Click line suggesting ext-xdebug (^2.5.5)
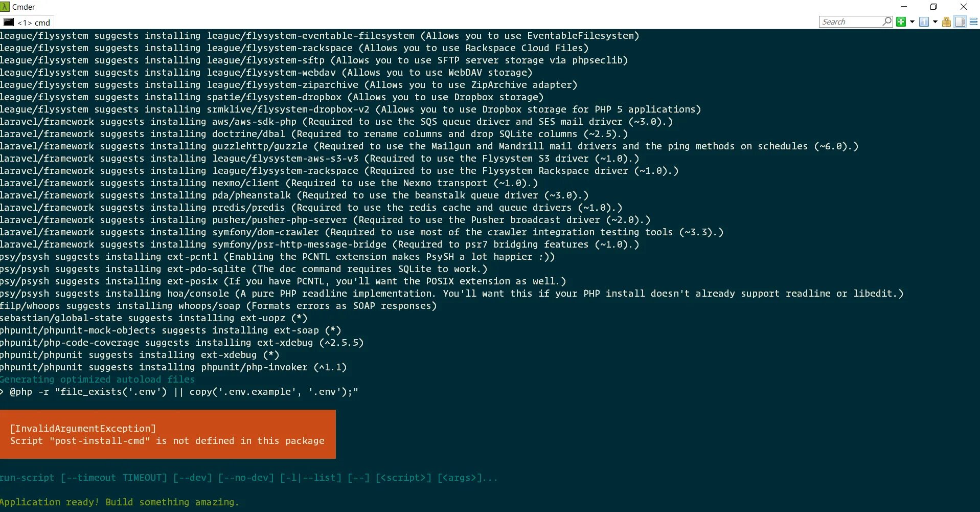Image resolution: width=980 pixels, height=512 pixels. point(181,343)
